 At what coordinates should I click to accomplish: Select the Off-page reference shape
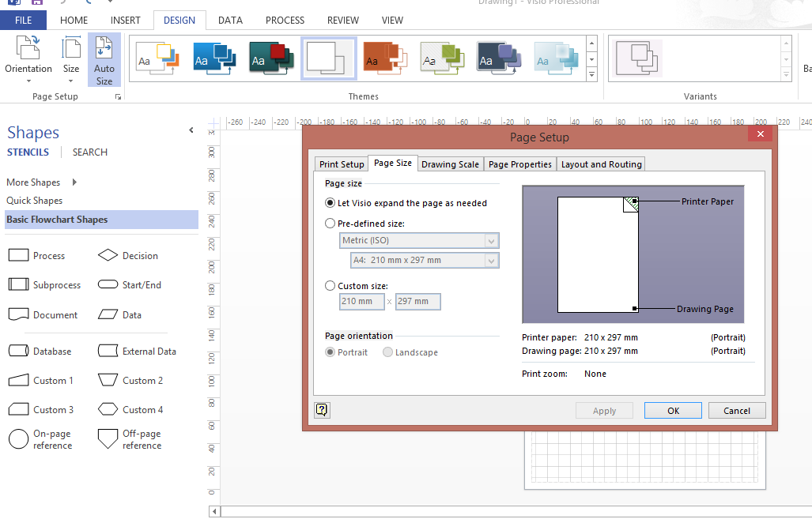pos(108,438)
